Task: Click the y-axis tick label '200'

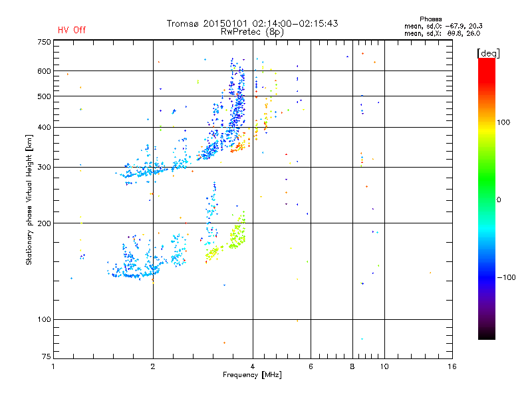Action: (44, 223)
